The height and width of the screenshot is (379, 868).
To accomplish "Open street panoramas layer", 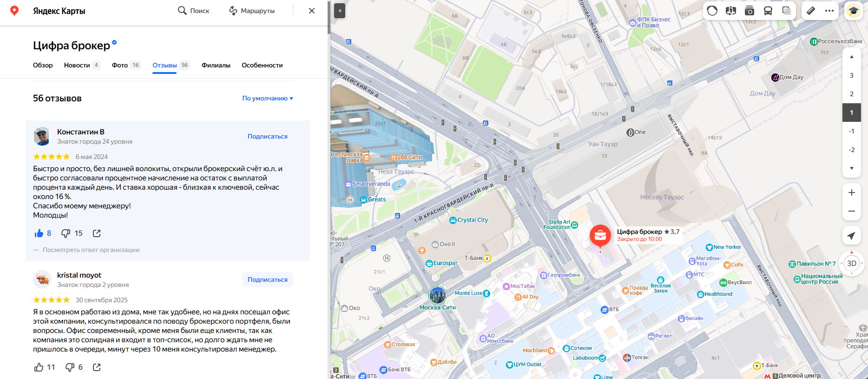I will coord(731,11).
